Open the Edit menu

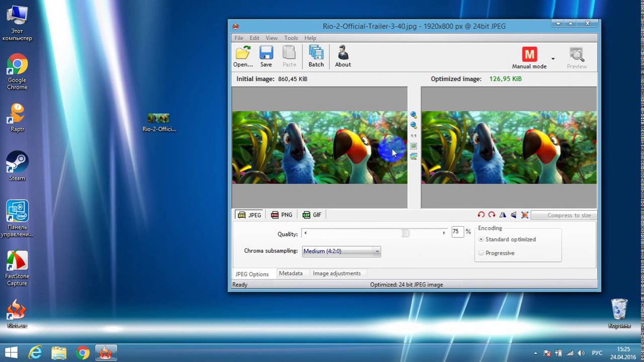pos(255,38)
